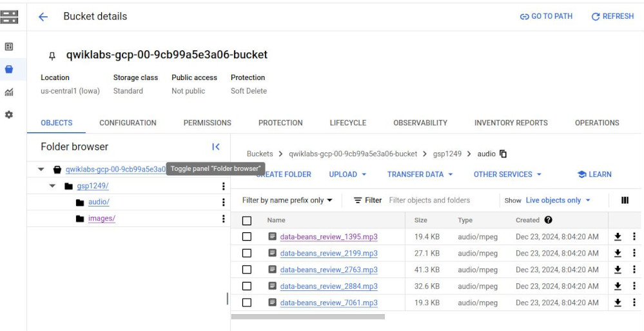Open more actions for data-beans_review_2884.mp3
This screenshot has width=644, height=331.
tap(634, 286)
